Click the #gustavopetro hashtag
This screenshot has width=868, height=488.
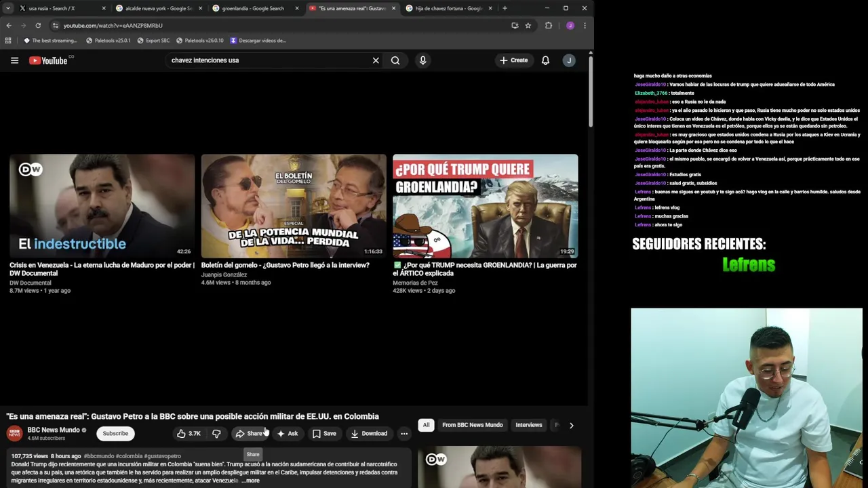[162, 456]
